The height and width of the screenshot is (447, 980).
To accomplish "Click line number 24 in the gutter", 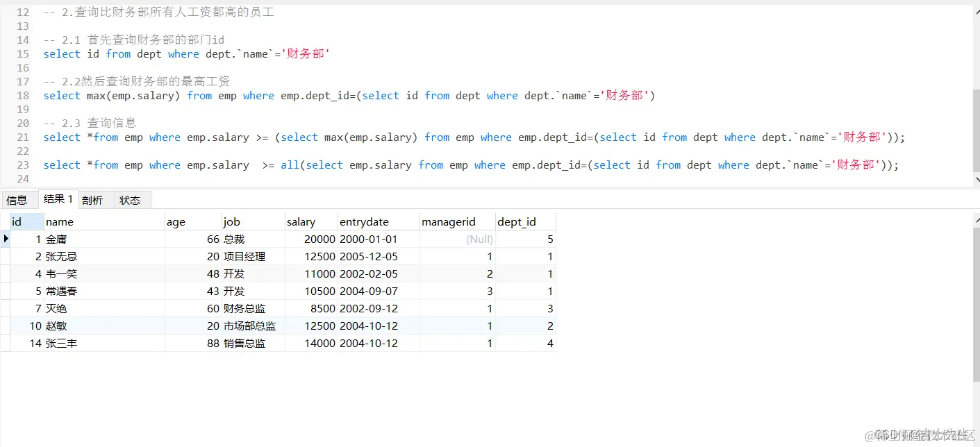I will 23,179.
